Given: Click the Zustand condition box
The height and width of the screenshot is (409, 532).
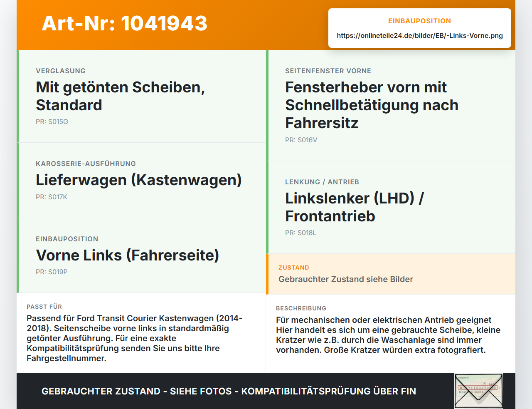Looking at the screenshot, I should 391,274.
